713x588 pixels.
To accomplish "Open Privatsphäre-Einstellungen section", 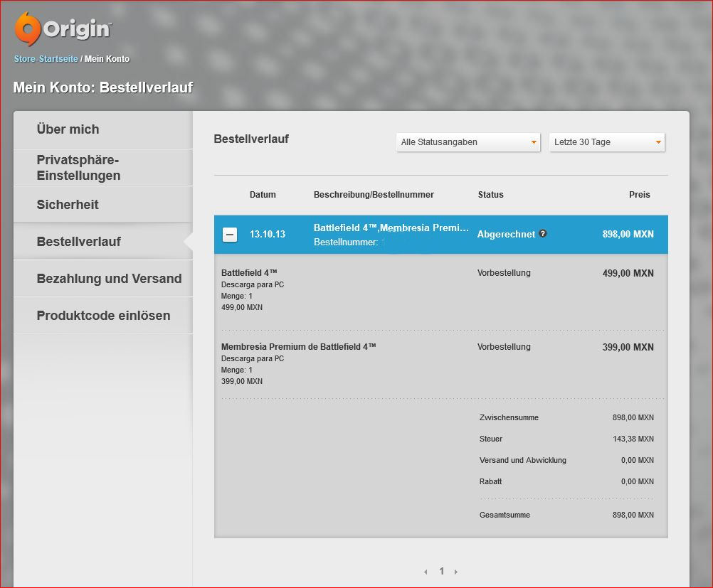I will pyautogui.click(x=103, y=168).
